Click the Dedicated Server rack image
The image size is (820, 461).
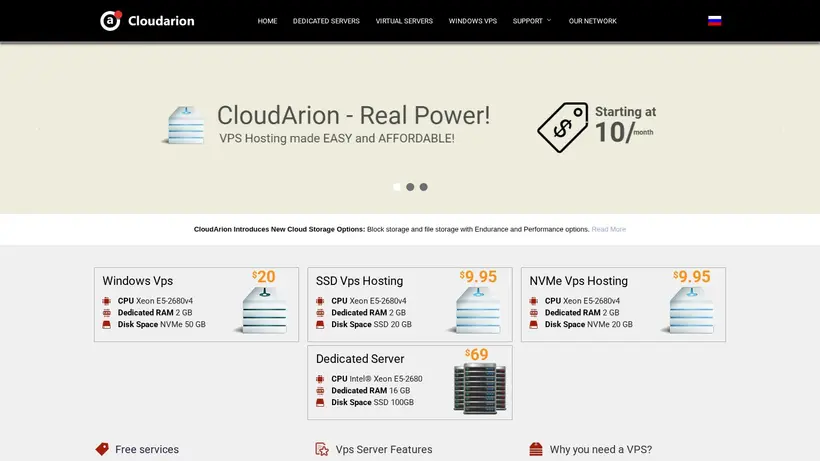pyautogui.click(x=480, y=388)
